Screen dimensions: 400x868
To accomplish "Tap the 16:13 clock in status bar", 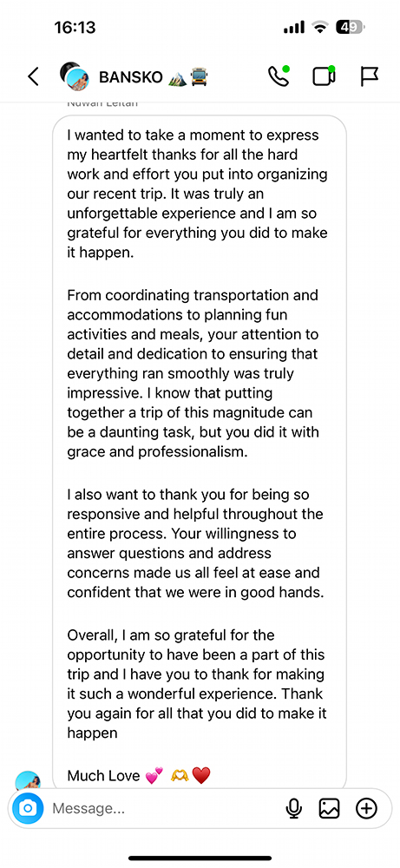I will 75,27.
